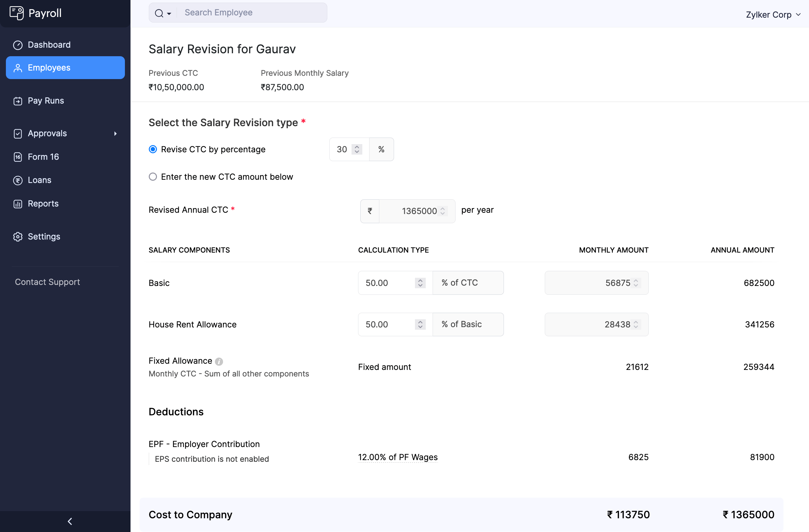Navigate to Reports
This screenshot has height=532, width=809.
pyautogui.click(x=43, y=204)
